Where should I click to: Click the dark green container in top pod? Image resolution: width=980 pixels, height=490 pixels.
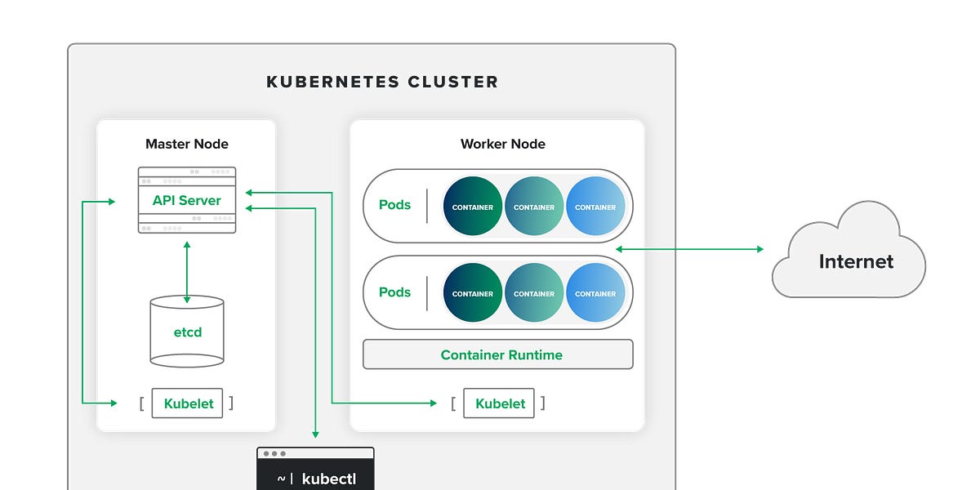(473, 207)
